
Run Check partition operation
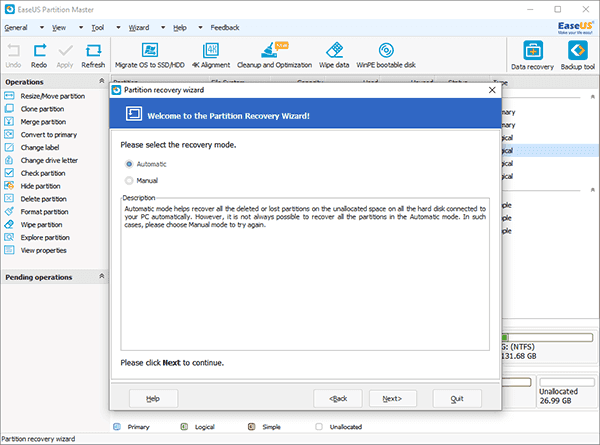(35, 173)
